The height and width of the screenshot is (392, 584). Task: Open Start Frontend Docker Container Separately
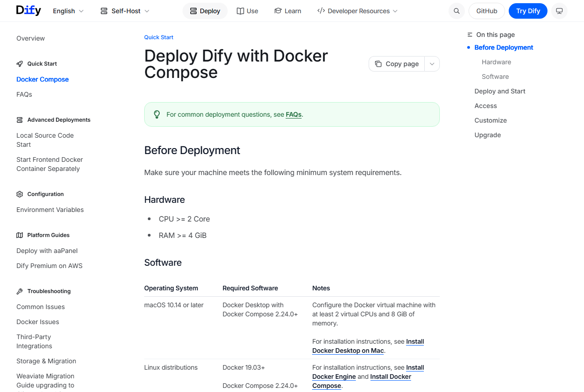(50, 164)
